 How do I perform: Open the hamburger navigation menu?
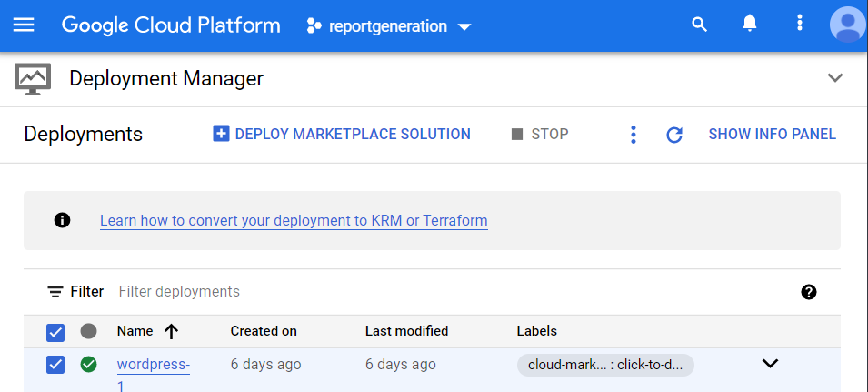pos(24,25)
